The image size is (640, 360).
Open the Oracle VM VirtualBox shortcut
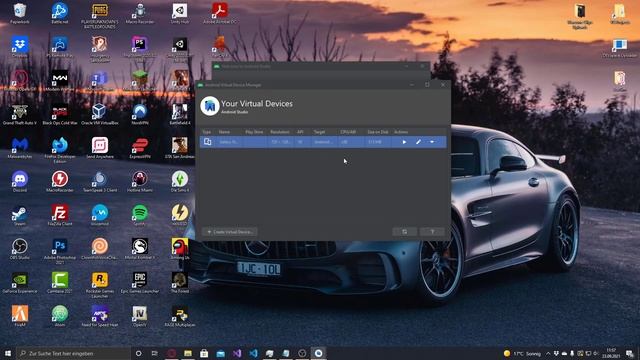pos(100,115)
